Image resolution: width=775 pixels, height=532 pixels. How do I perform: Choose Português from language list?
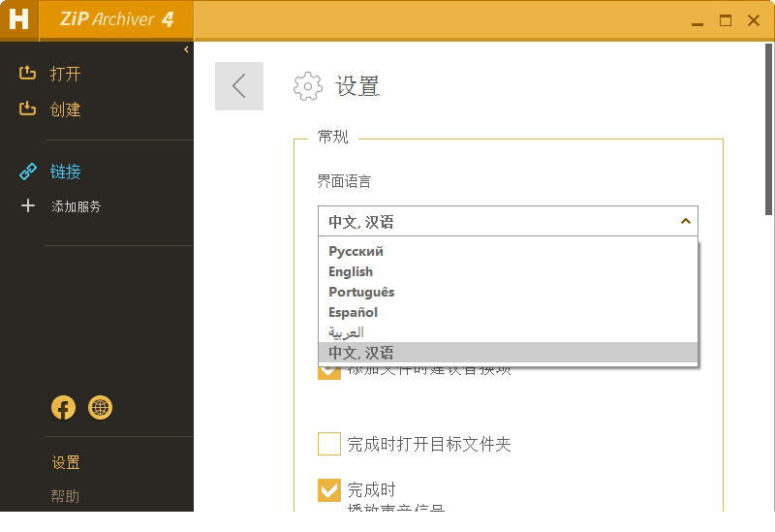pyautogui.click(x=508, y=292)
